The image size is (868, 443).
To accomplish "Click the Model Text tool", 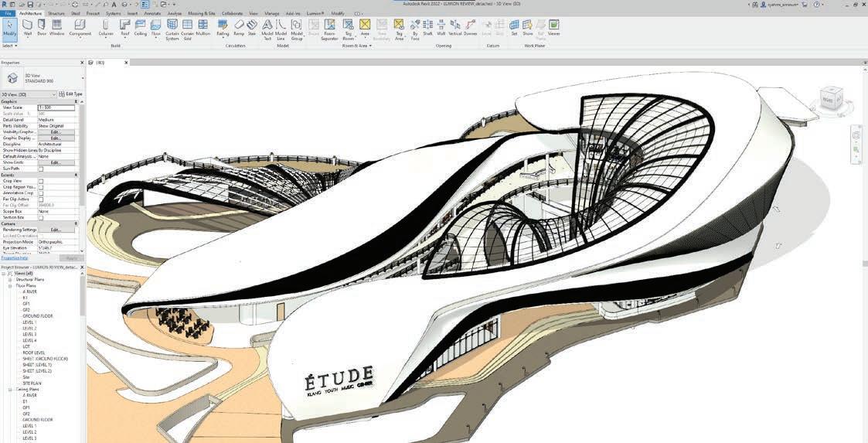I will point(267,30).
